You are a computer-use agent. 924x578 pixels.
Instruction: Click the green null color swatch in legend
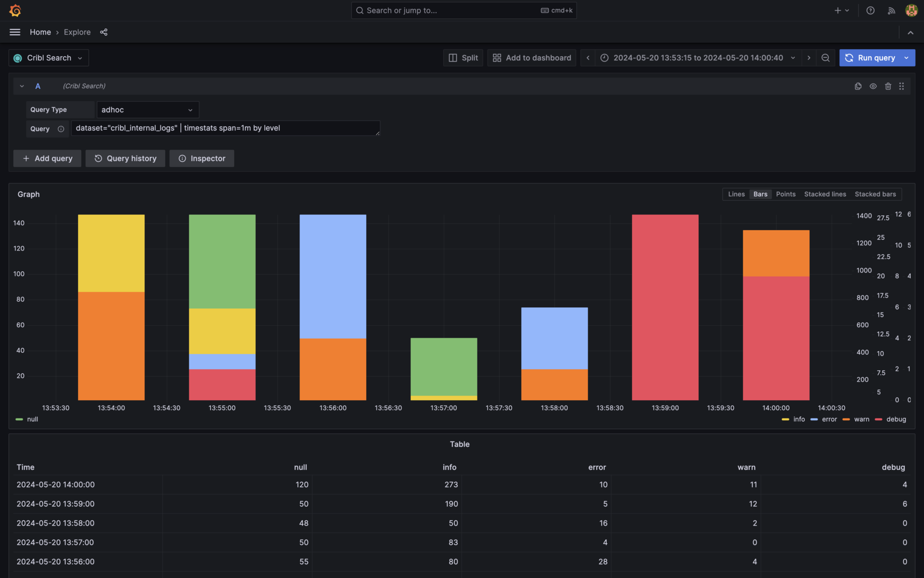click(x=19, y=420)
